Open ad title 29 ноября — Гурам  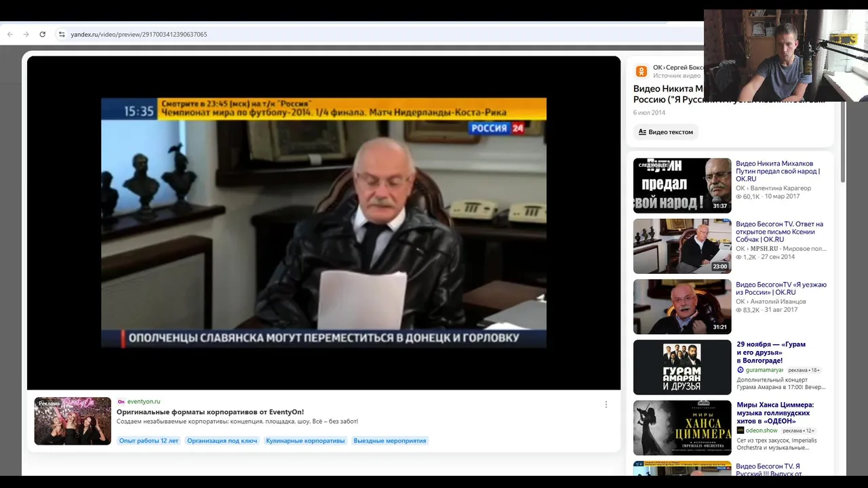(771, 352)
